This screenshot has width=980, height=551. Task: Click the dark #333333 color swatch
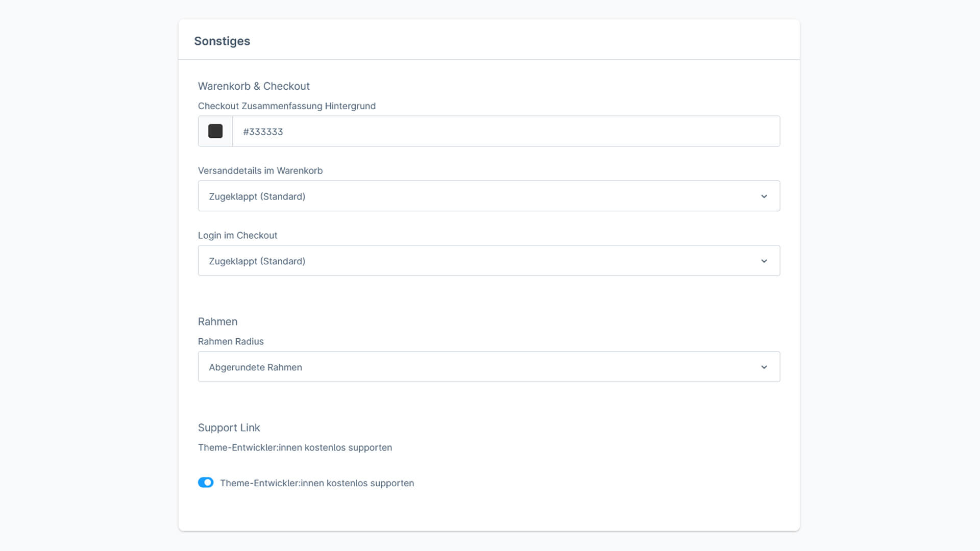(215, 131)
